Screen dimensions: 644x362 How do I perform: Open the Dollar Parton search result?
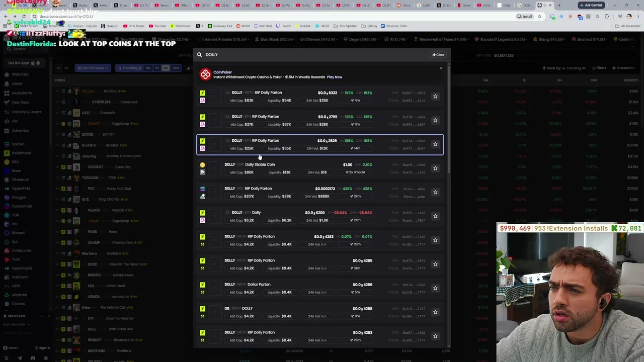[x=320, y=288]
